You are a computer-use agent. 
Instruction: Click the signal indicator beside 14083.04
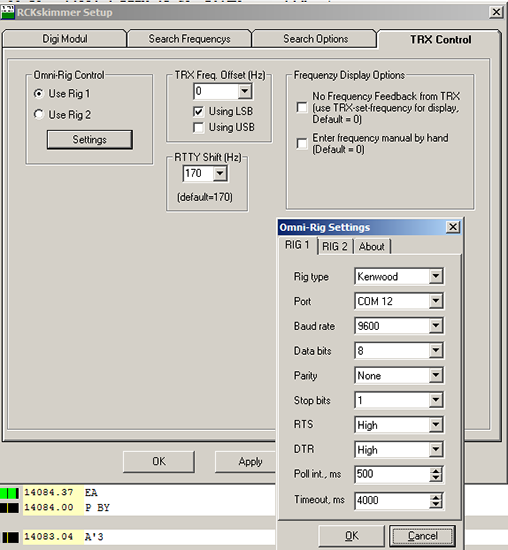11,537
